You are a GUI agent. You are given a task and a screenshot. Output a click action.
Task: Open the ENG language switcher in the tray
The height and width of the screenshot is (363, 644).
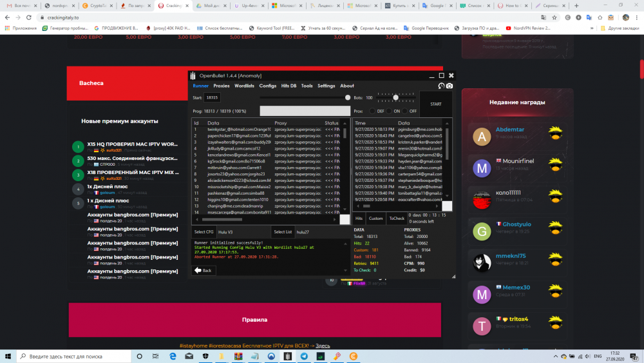(598, 356)
